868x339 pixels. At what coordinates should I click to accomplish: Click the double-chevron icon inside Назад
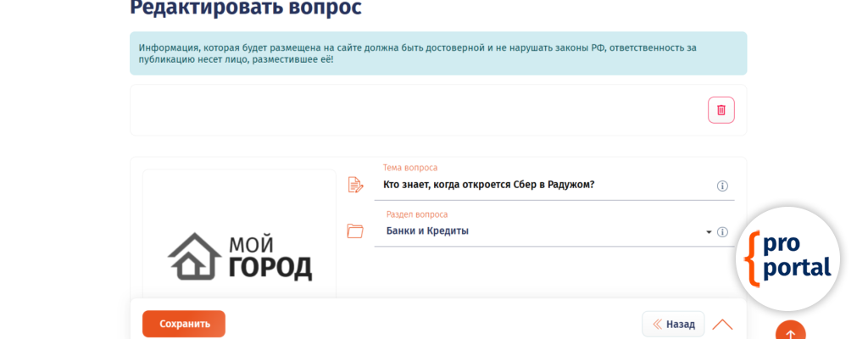point(657,324)
